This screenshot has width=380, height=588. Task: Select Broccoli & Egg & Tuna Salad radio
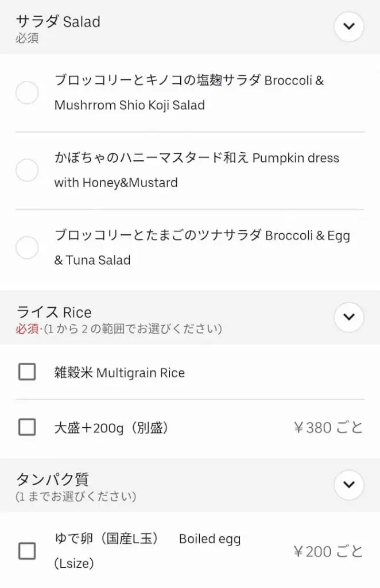[x=27, y=247]
